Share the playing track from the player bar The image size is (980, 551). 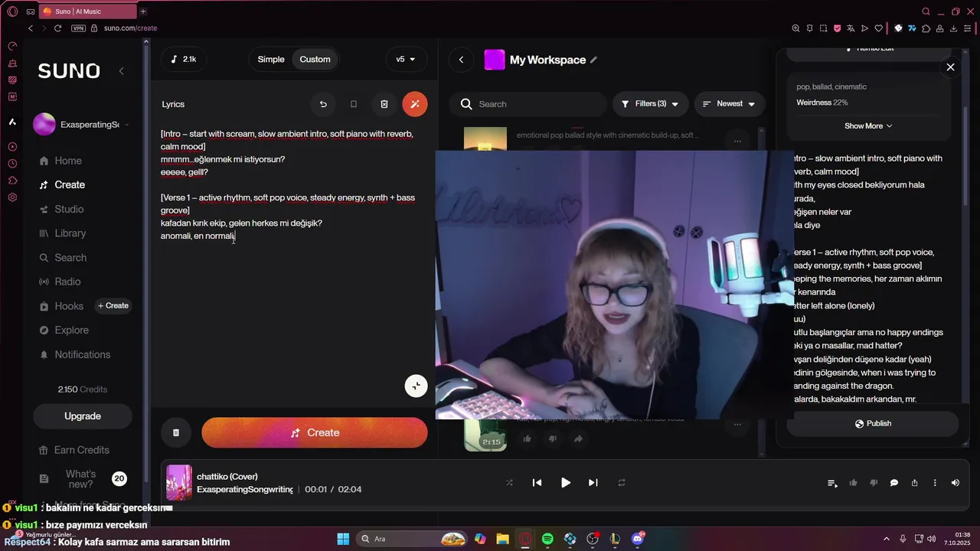(x=914, y=483)
